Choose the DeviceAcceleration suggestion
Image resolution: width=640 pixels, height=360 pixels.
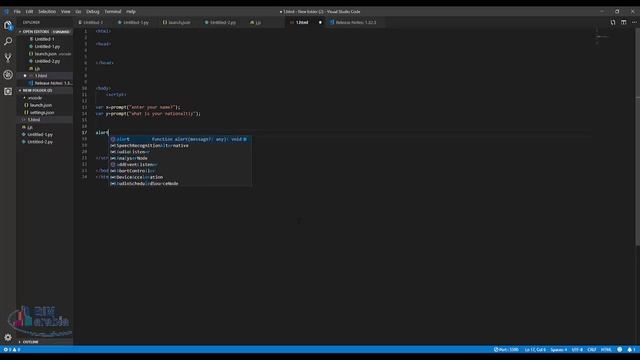pyautogui.click(x=180, y=177)
